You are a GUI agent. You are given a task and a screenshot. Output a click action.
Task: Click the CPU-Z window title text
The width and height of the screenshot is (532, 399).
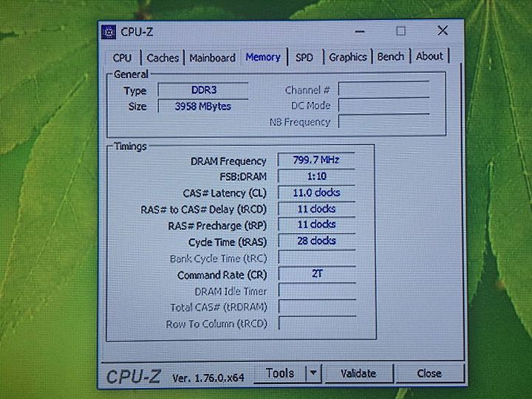(137, 32)
